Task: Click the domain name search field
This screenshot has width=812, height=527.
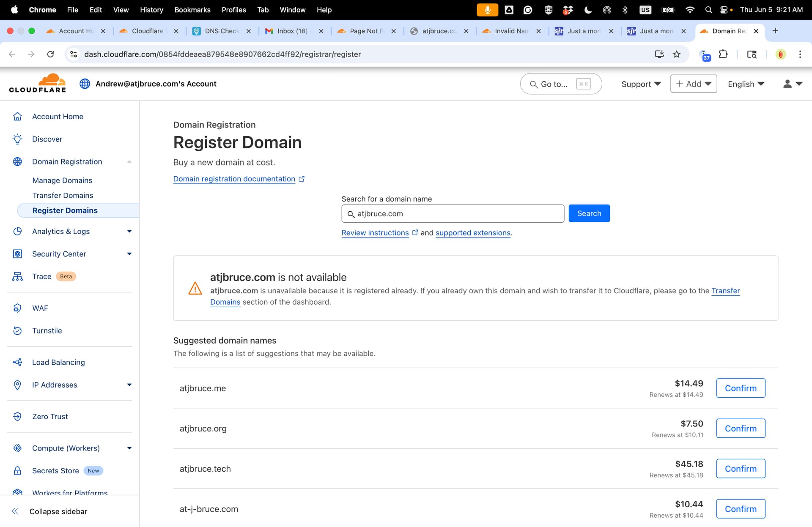Action: click(x=453, y=213)
